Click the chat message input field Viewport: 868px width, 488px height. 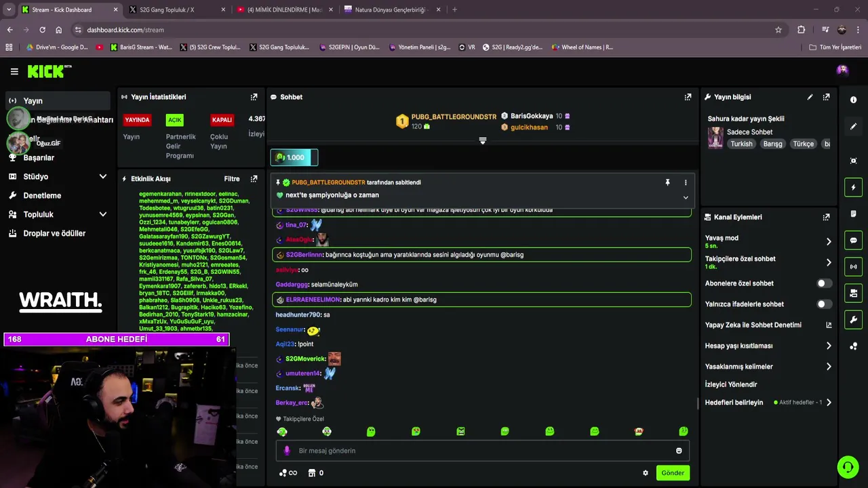tap(482, 451)
